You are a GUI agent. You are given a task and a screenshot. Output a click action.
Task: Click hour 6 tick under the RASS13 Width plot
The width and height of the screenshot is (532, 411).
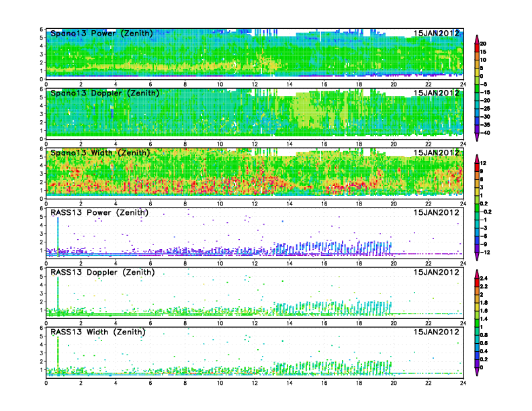[150, 383]
